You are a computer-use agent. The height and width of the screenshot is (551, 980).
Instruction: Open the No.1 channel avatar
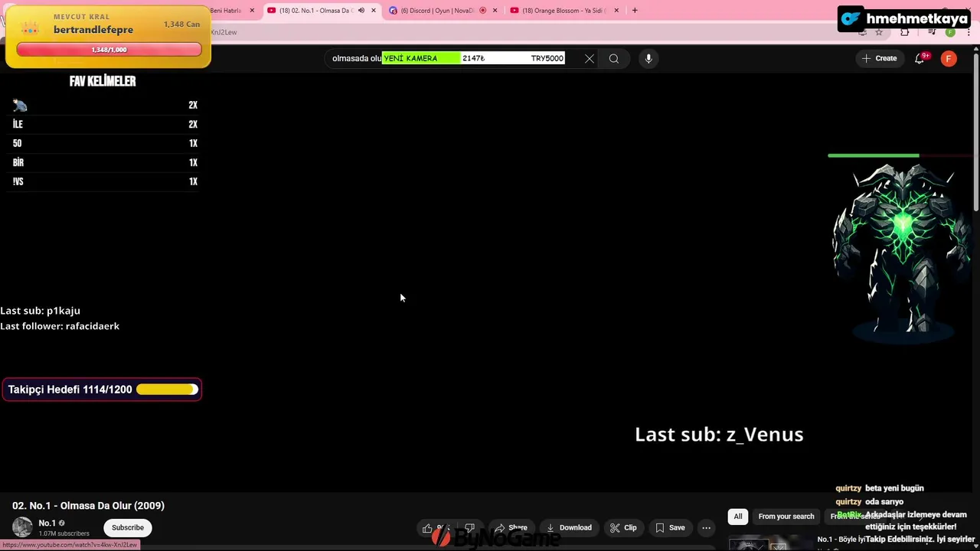click(22, 527)
